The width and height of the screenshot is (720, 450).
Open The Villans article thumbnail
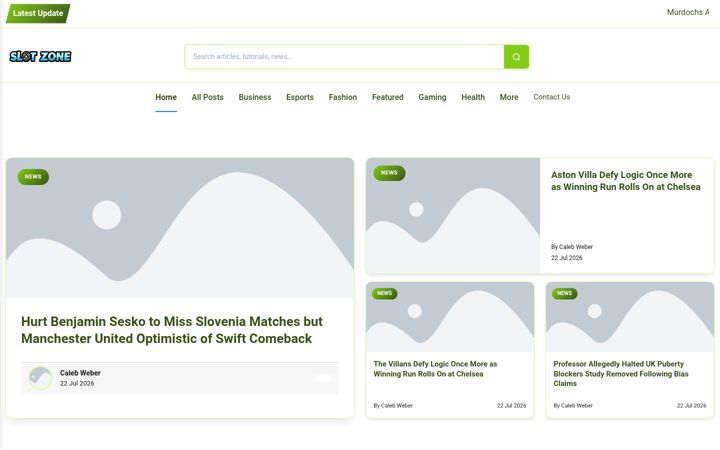pos(450,317)
